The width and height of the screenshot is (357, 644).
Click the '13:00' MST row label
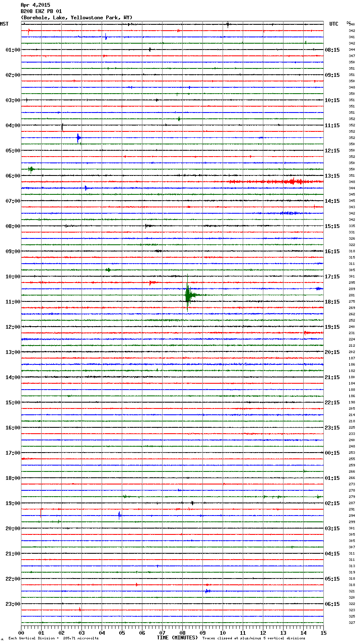[13, 352]
